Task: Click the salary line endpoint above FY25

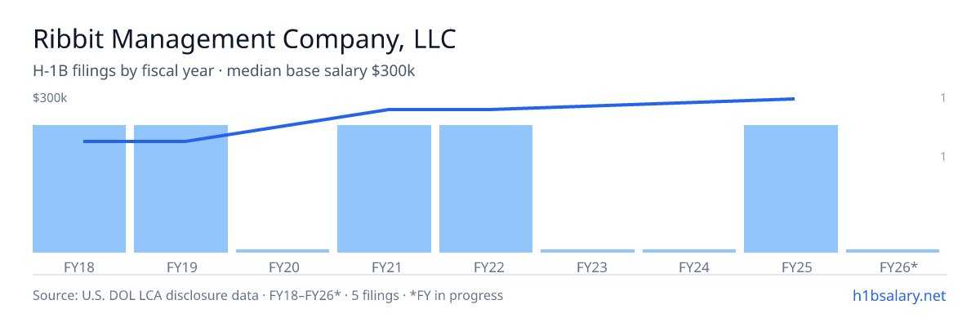Action: tap(792, 99)
